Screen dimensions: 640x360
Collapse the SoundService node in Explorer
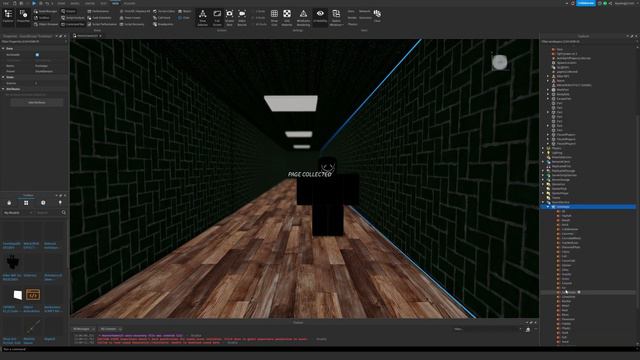click(x=544, y=202)
